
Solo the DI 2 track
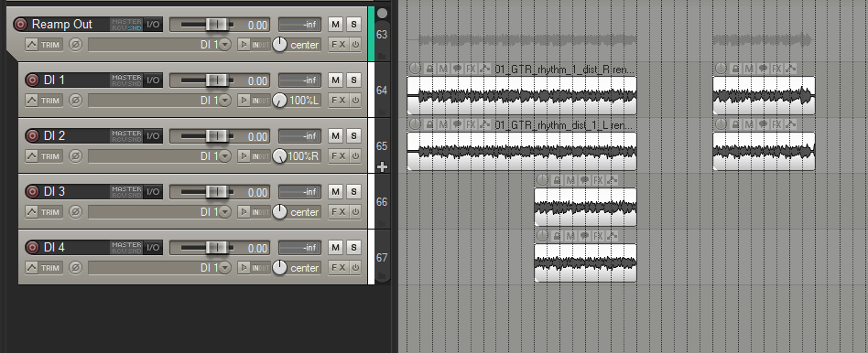tap(353, 136)
